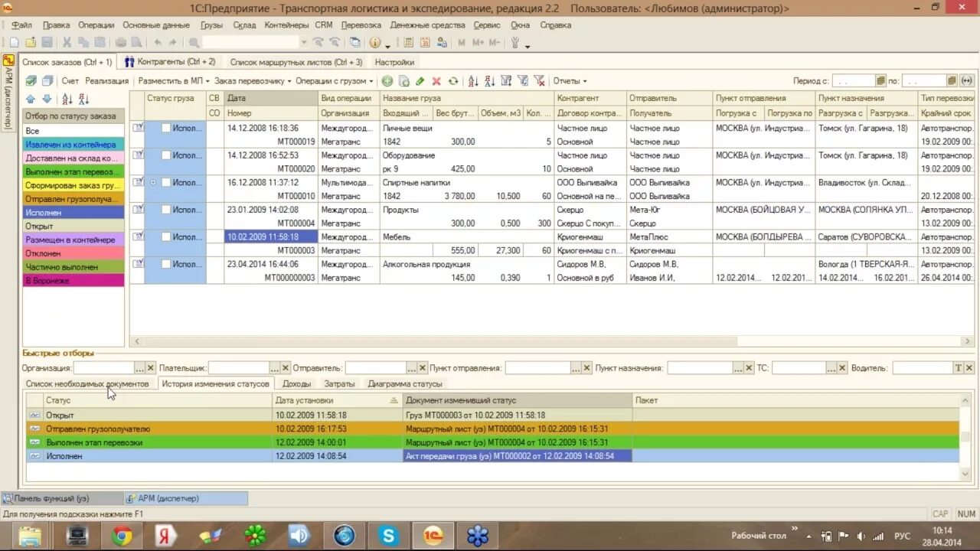Select magenta В Воронеже status filter

(73, 281)
